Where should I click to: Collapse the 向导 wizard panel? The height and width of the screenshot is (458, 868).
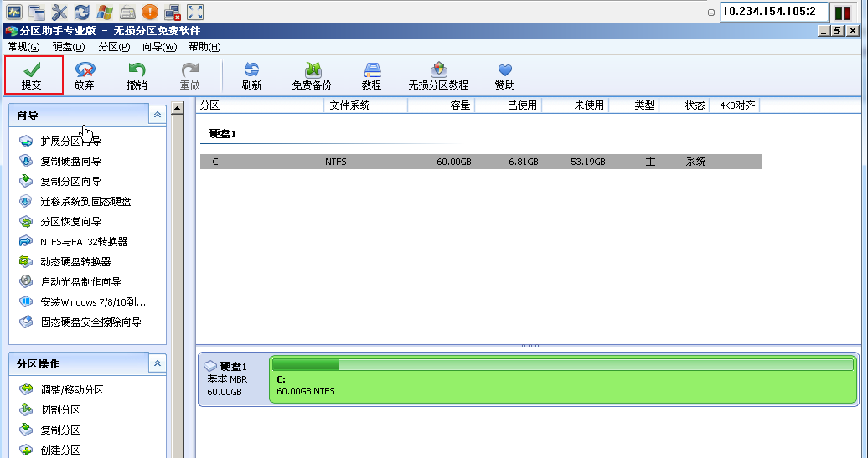click(157, 115)
